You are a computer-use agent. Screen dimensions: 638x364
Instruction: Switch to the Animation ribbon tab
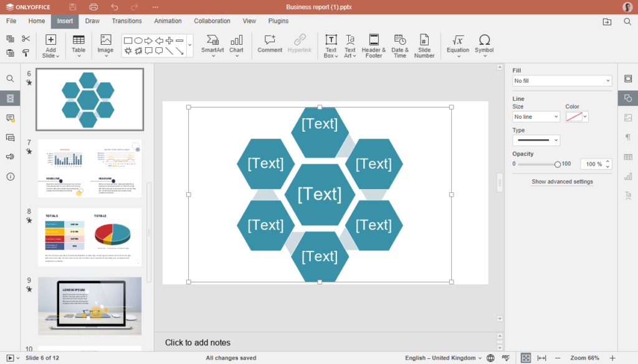167,21
